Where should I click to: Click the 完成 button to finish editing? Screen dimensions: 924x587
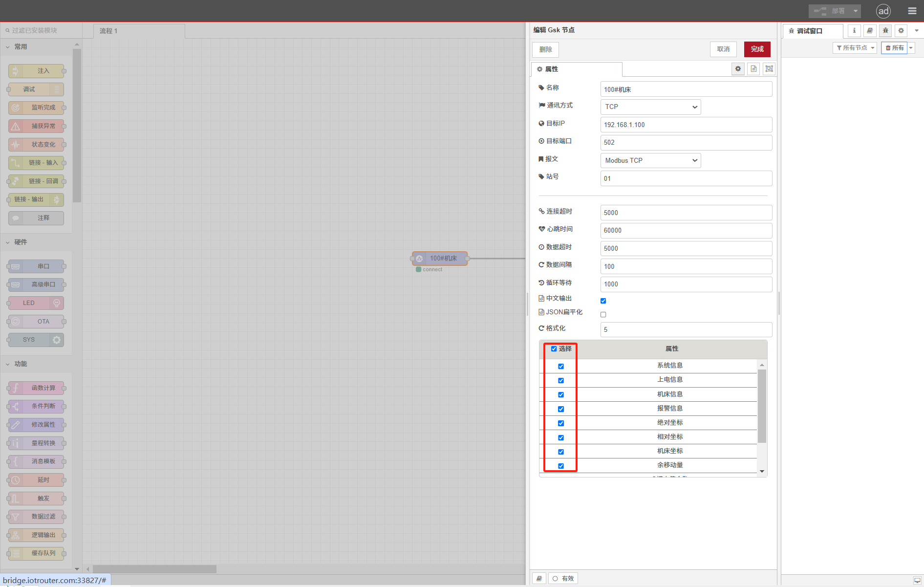[757, 49]
